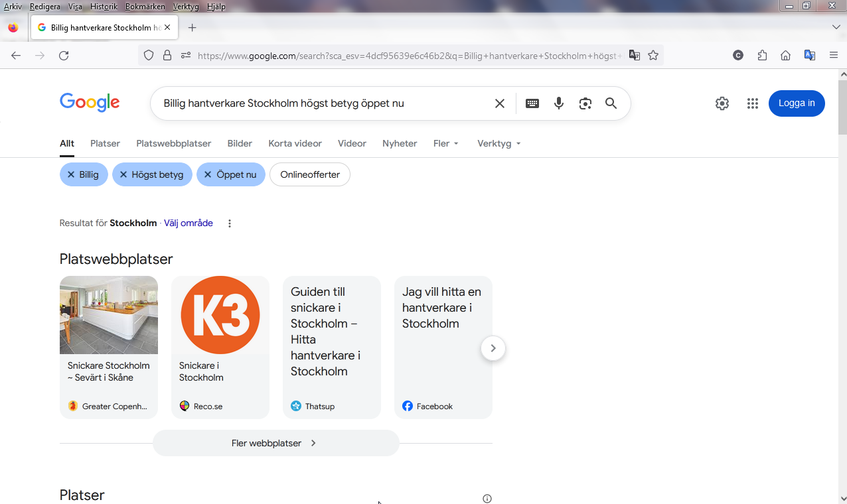
Task: Open the Reco.se Snickare i Stockholm card
Action: (220, 347)
